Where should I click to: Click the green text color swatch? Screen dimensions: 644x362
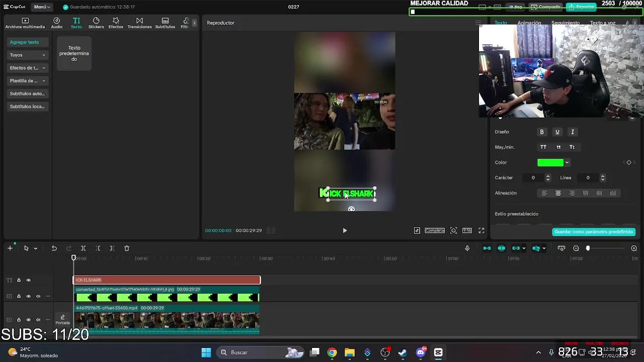click(550, 162)
